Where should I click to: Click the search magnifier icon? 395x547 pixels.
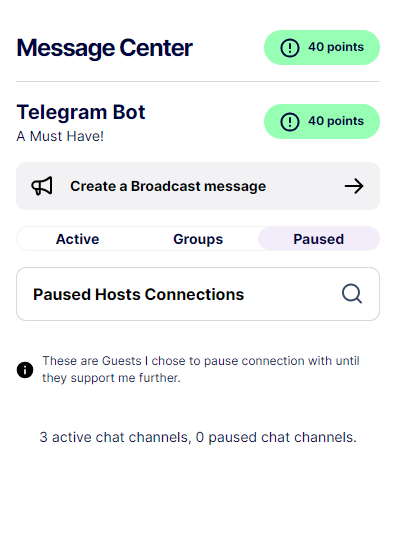[x=352, y=294]
